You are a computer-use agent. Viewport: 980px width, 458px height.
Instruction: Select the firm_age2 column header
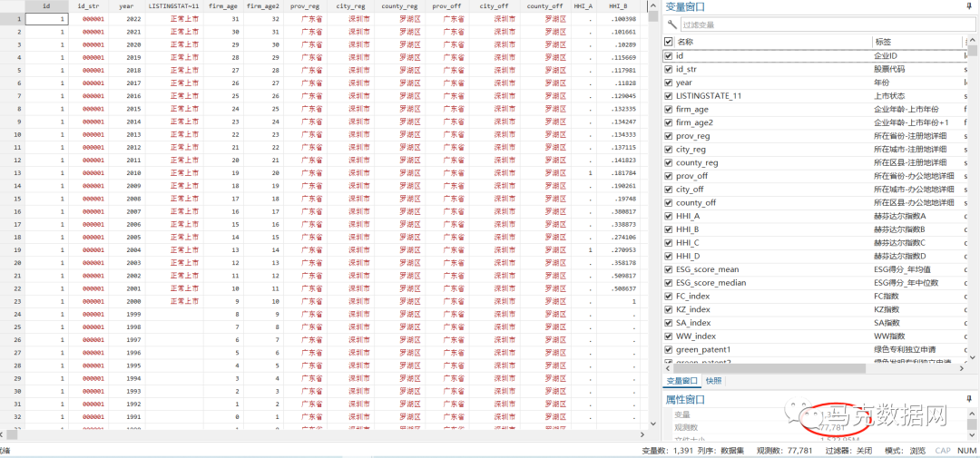pyautogui.click(x=263, y=5)
